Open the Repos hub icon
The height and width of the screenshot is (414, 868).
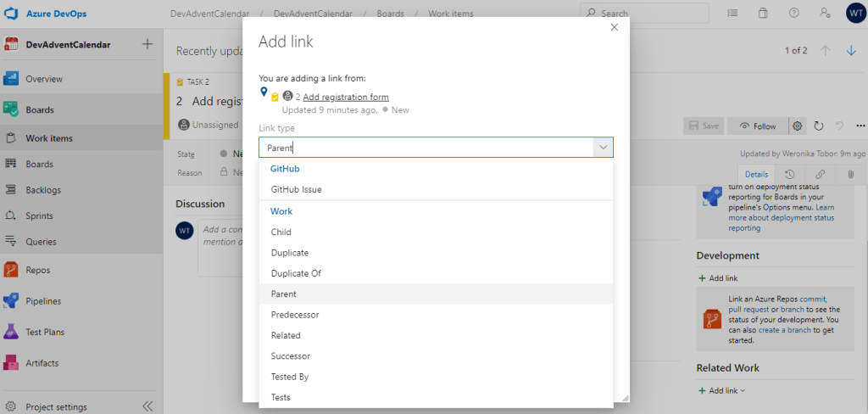(11, 270)
